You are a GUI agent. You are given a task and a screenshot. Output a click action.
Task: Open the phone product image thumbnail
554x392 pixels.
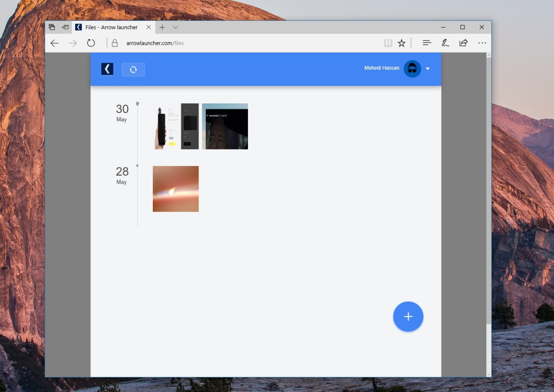(x=176, y=126)
